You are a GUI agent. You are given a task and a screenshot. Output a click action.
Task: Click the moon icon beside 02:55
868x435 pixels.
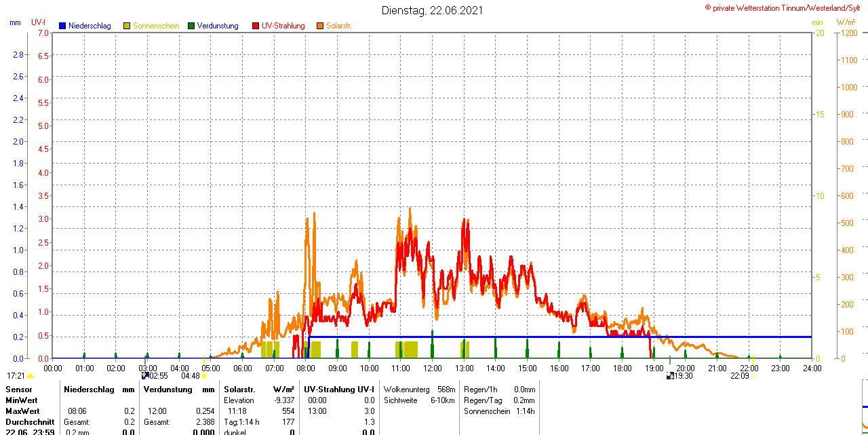(x=144, y=375)
